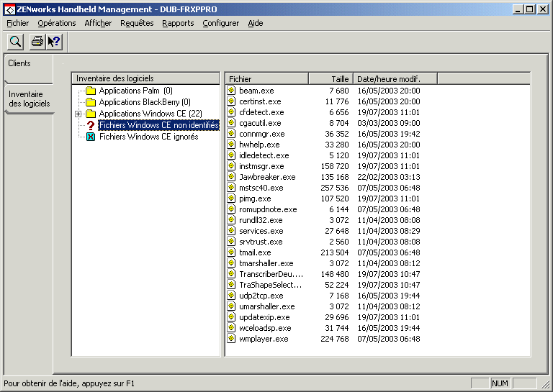Select Fichiers Windows CE ignorés
Screen dimensions: 553x392
coord(149,137)
